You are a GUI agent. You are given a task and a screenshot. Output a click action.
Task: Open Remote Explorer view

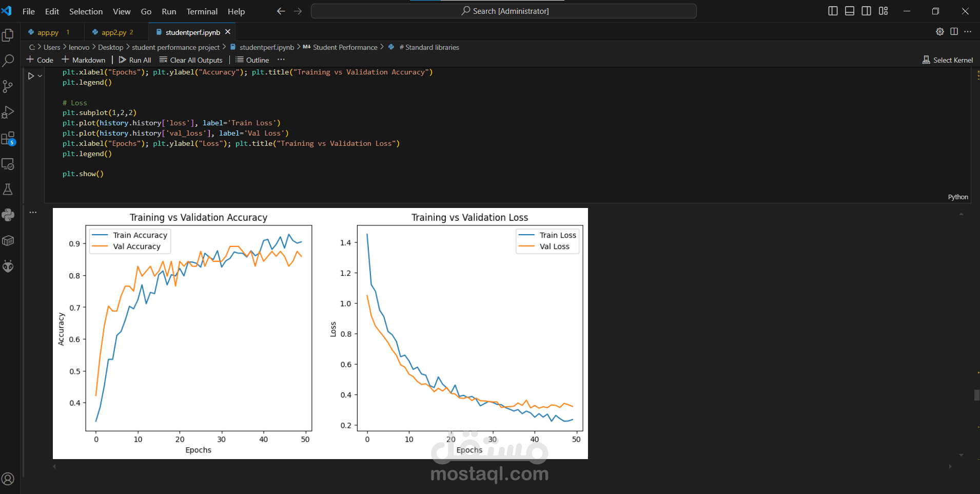(x=8, y=164)
